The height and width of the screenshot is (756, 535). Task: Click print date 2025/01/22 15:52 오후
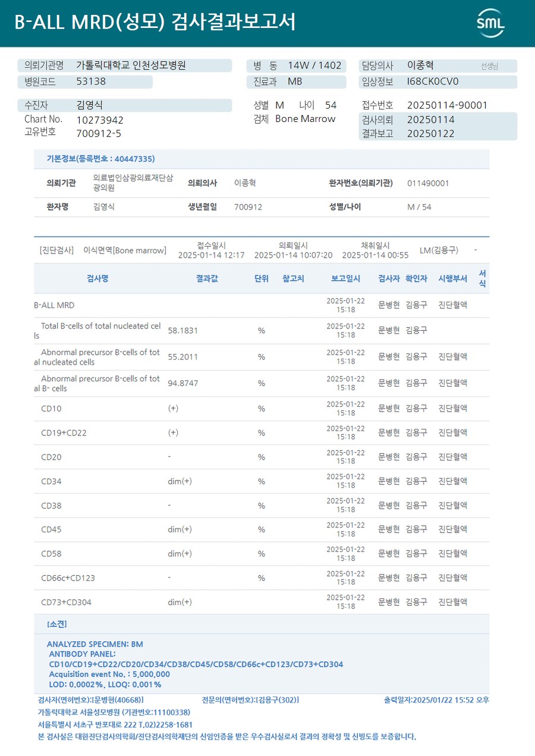click(451, 700)
